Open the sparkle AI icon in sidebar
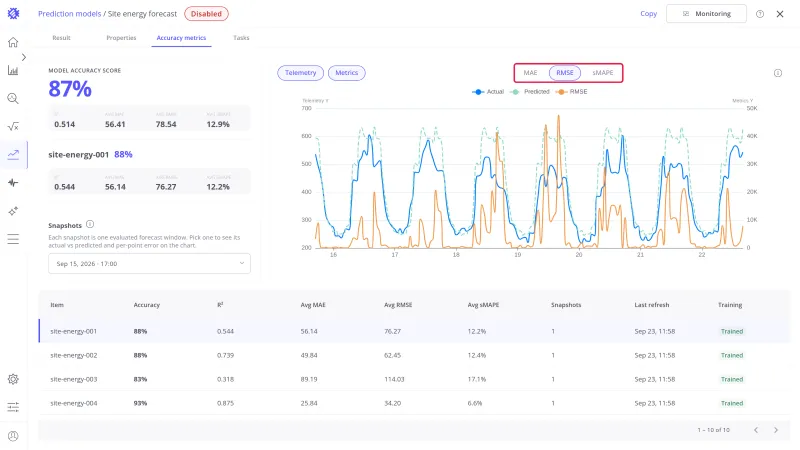Image resolution: width=800 pixels, height=450 pixels. pyautogui.click(x=13, y=211)
